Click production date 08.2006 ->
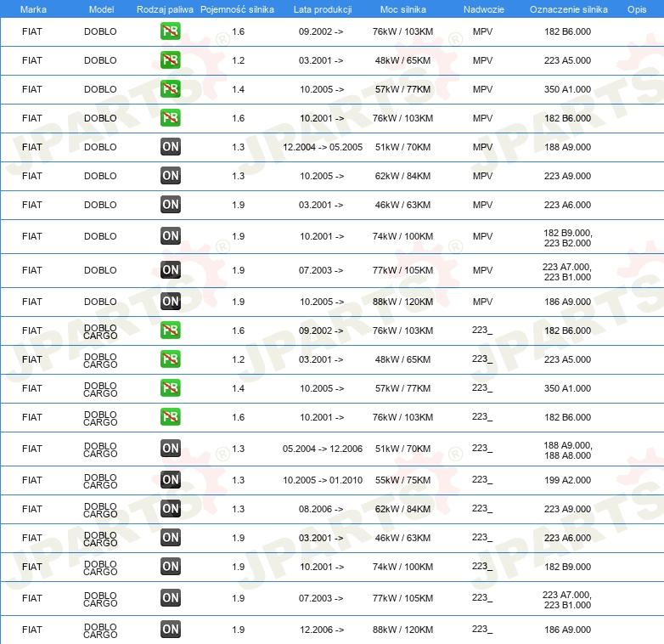Viewport: 664px width, 644px height. 321,509
